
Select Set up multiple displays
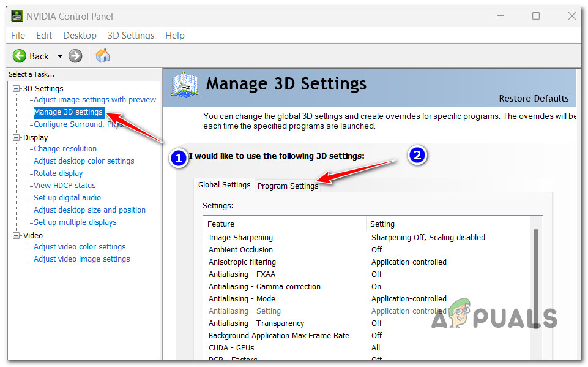[75, 222]
